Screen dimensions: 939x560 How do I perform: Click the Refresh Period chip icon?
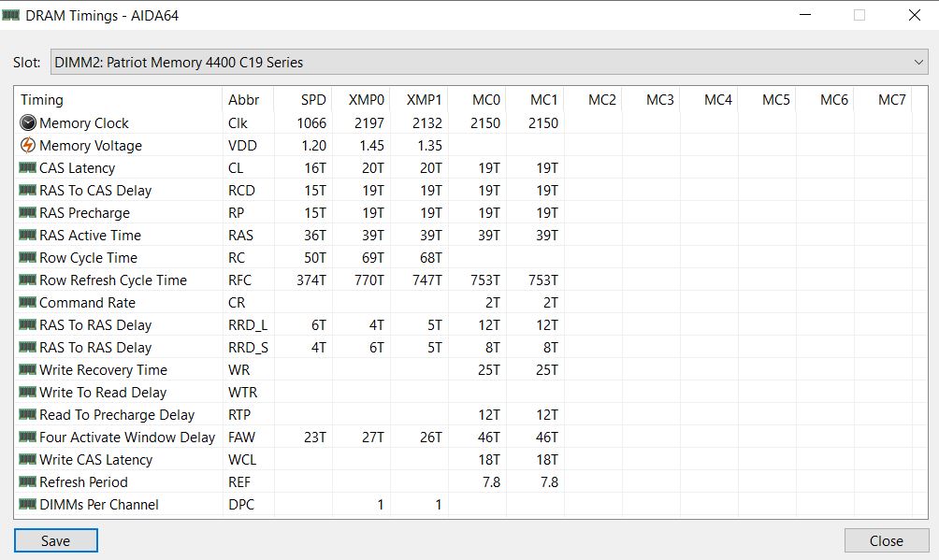(x=27, y=482)
